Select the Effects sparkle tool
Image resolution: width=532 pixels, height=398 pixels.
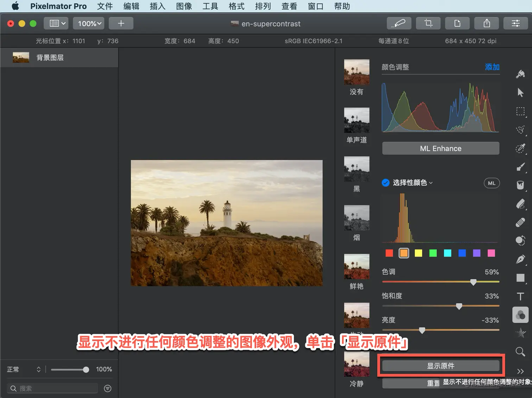click(x=520, y=333)
